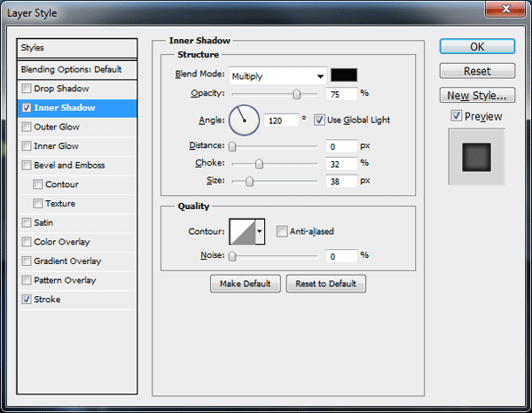Click the Angle value field

(x=281, y=121)
